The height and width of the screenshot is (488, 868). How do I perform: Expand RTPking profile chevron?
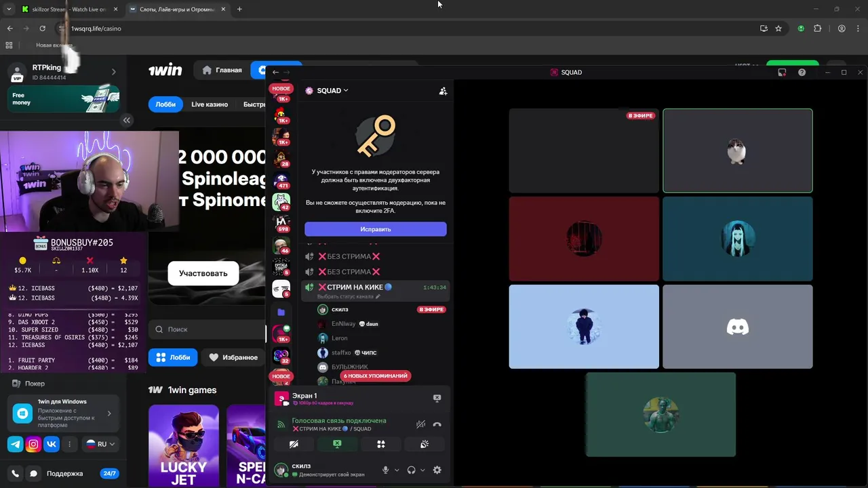pyautogui.click(x=113, y=72)
